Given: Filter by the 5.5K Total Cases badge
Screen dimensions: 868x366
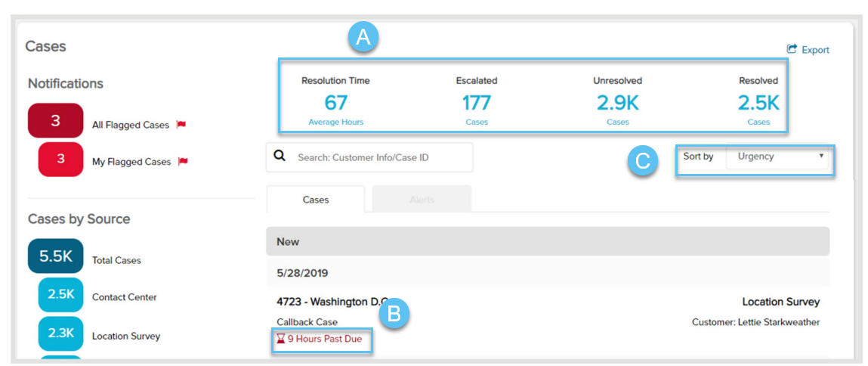Looking at the screenshot, I should (x=55, y=256).
